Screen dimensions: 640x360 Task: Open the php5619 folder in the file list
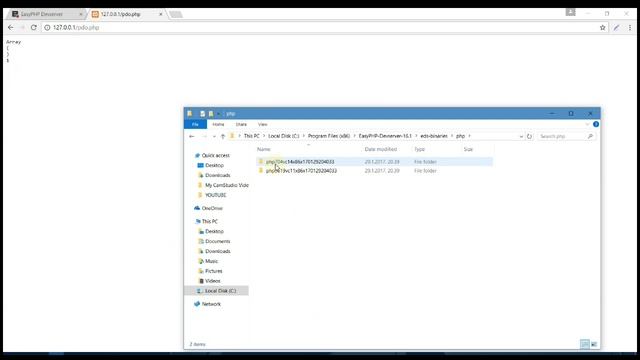[x=301, y=171]
